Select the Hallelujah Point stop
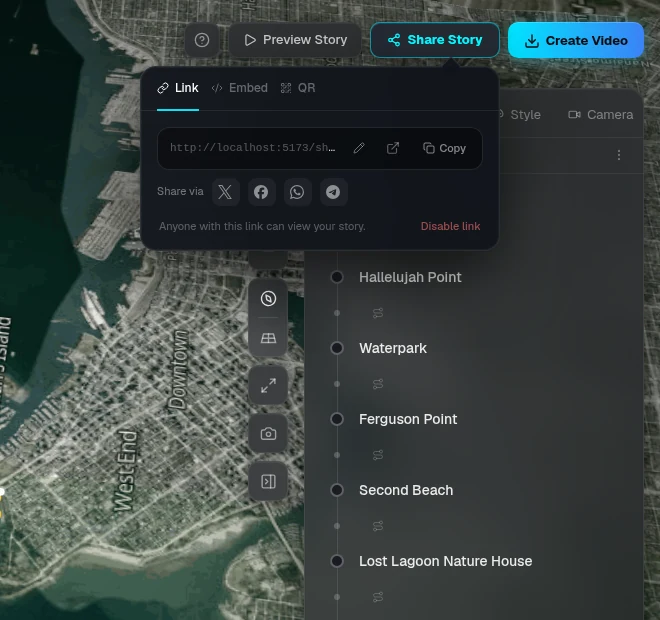The width and height of the screenshot is (660, 620). 410,277
